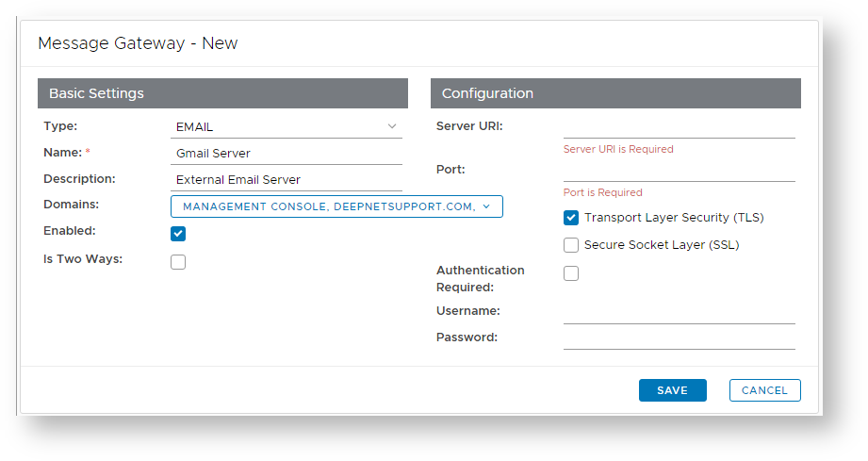
Task: Click the Transport Layer Security (TLS) label text
Action: click(x=674, y=218)
